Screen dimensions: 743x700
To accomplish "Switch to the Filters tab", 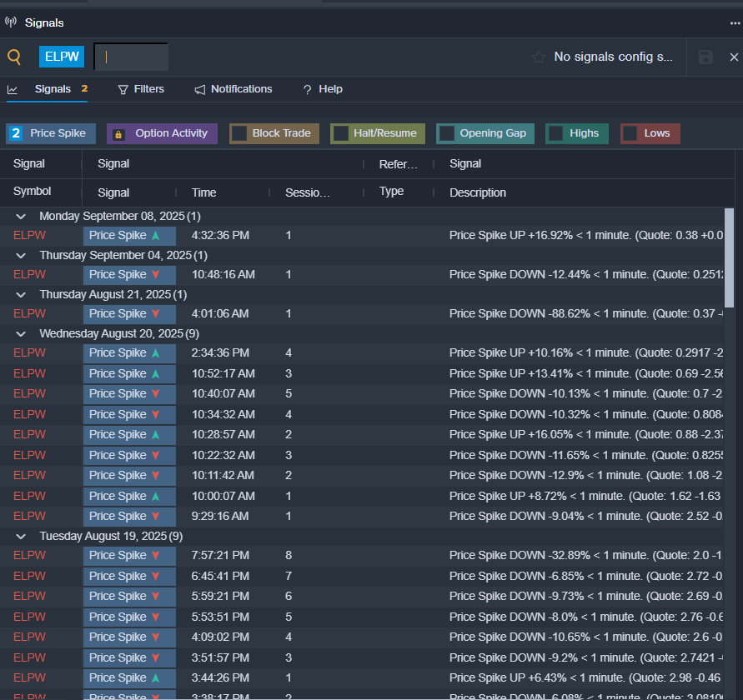I will click(x=141, y=89).
